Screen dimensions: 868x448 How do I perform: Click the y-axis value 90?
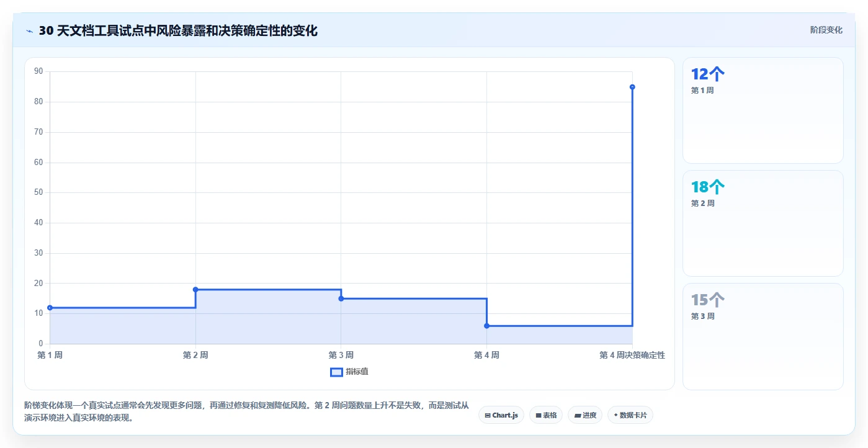(x=38, y=71)
